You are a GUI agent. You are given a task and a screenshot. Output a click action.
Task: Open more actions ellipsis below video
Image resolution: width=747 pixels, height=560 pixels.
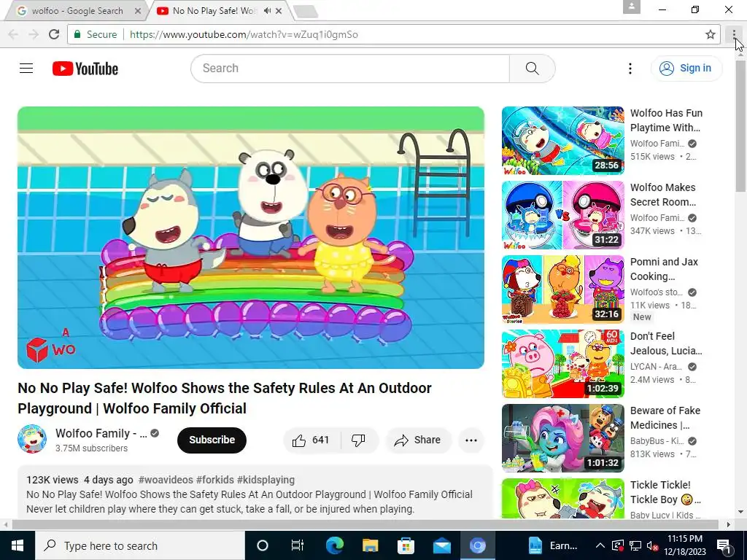[x=471, y=440]
